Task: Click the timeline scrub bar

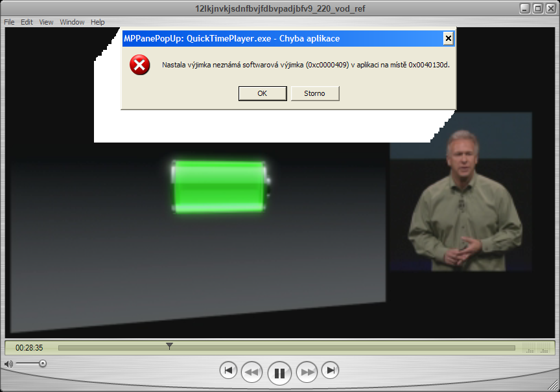Action: coord(286,348)
